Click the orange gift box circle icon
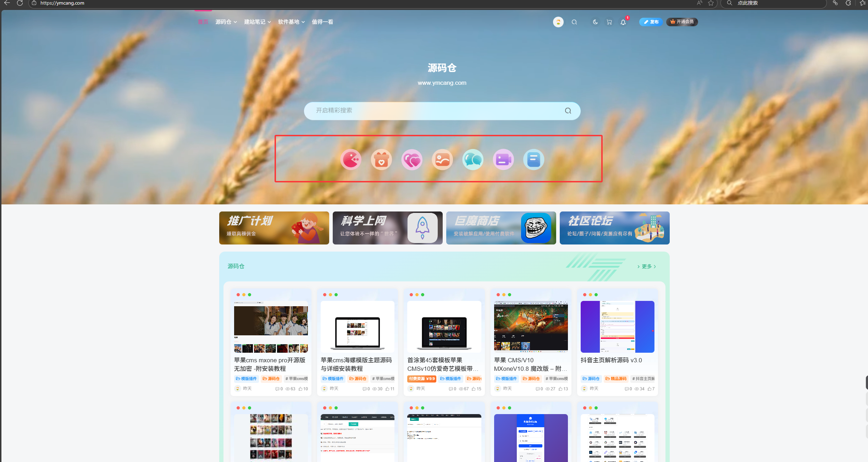 (381, 160)
